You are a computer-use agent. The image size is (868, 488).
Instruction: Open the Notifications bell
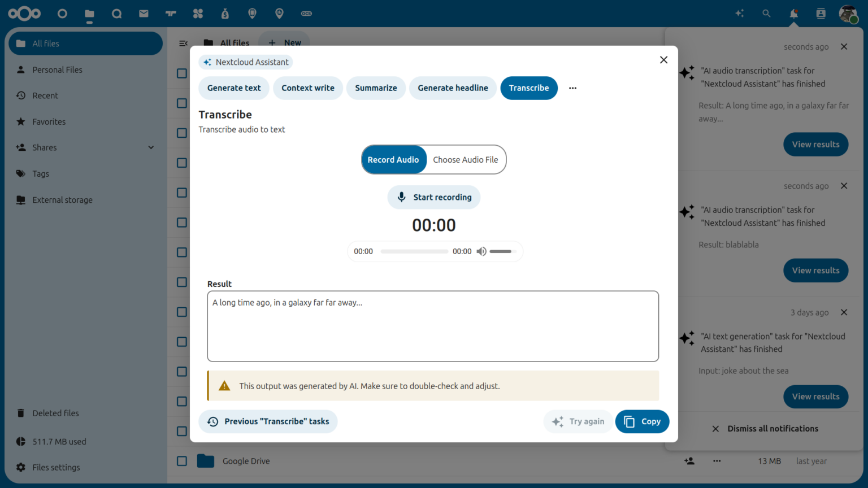point(793,14)
